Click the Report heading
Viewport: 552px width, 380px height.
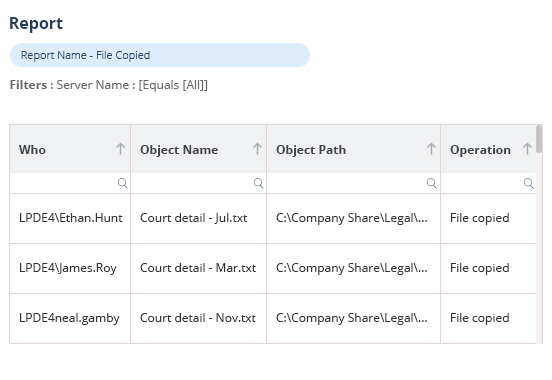36,24
